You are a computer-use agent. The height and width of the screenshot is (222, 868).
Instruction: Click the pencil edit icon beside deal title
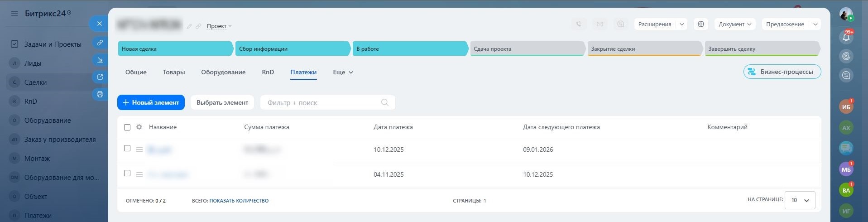point(189,26)
